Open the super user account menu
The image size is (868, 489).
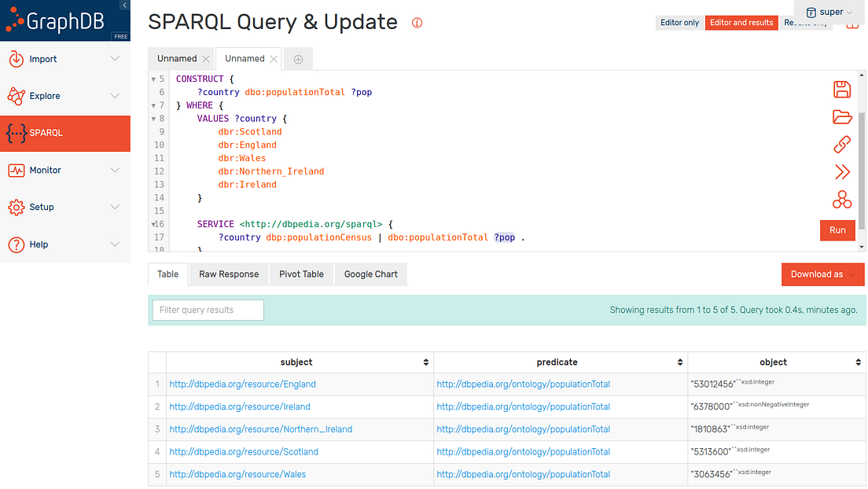pyautogui.click(x=830, y=11)
